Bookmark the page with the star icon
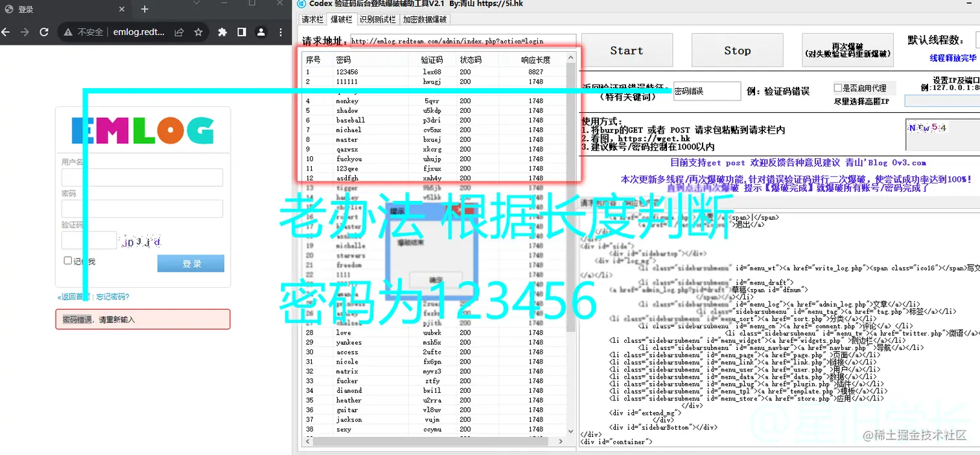The width and height of the screenshot is (980, 455). 198,32
